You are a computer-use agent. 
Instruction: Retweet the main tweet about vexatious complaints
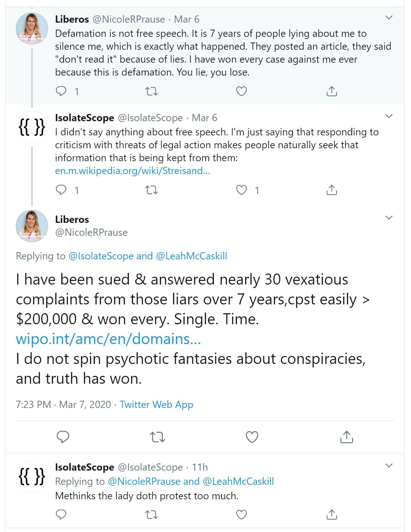[157, 437]
